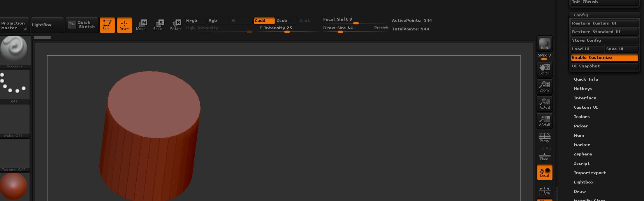Set canvas to Actual size
Viewport: 644px width, 201px height.
tap(544, 103)
